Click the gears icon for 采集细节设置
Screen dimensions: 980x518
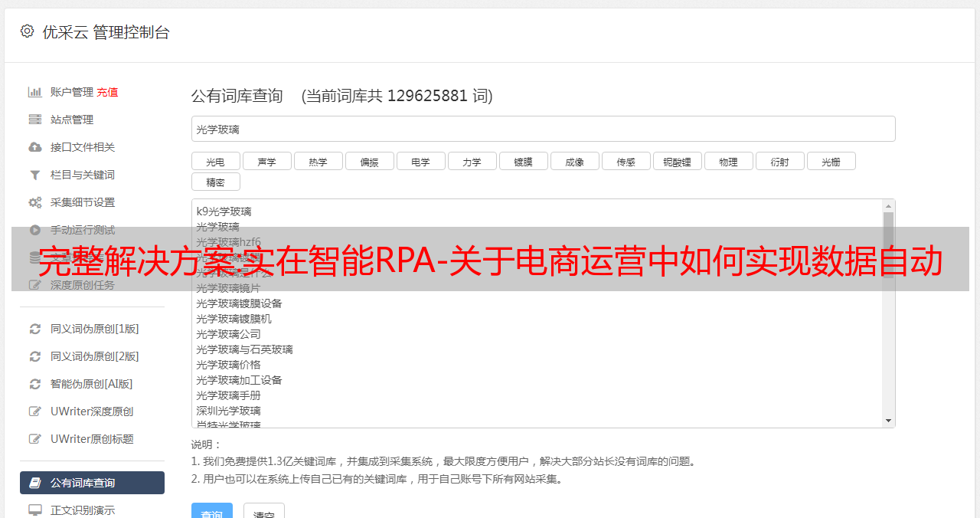pos(35,202)
